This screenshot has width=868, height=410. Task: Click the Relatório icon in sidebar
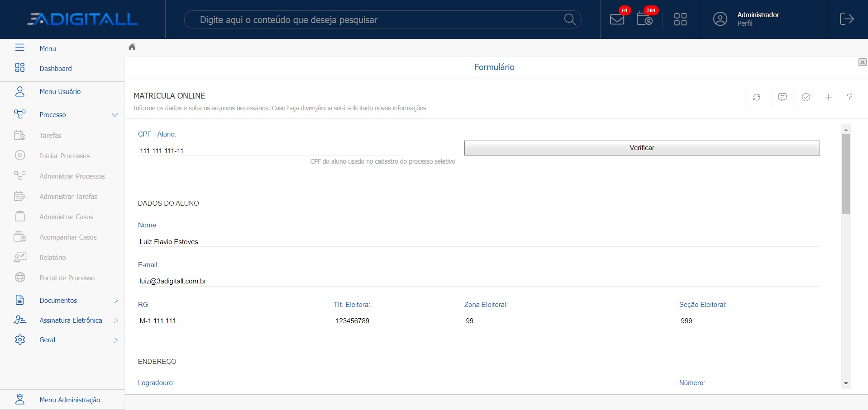pos(20,257)
